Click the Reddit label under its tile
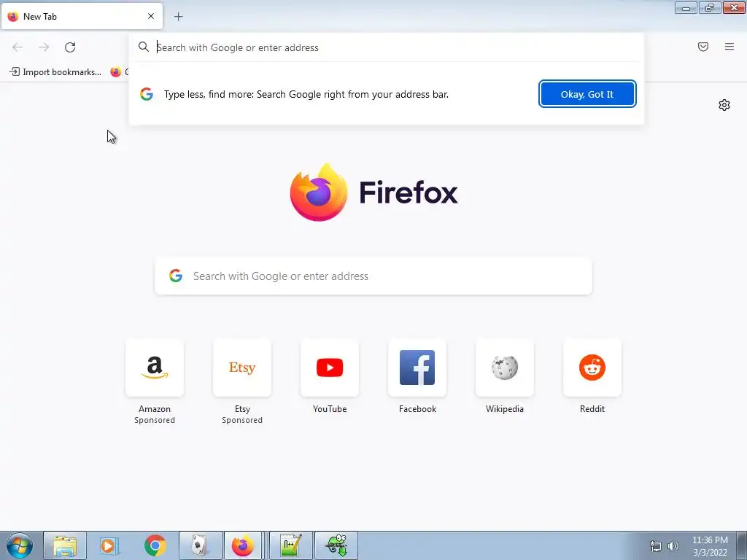The image size is (747, 560). tap(592, 409)
